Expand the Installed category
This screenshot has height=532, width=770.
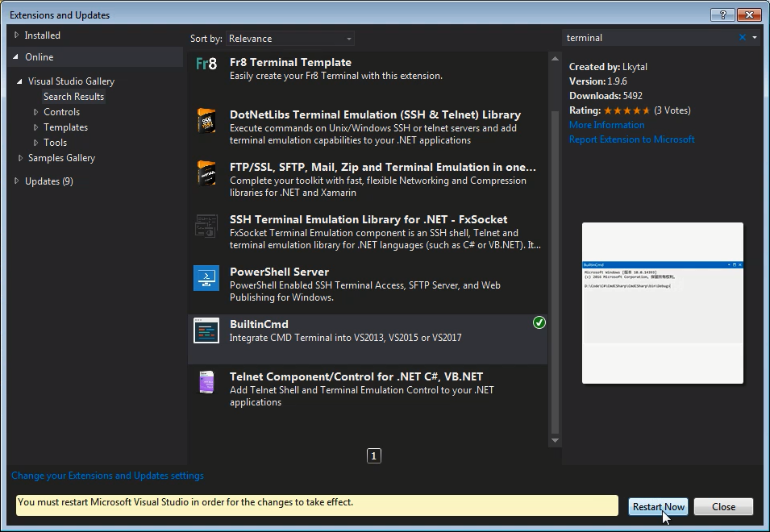(17, 35)
